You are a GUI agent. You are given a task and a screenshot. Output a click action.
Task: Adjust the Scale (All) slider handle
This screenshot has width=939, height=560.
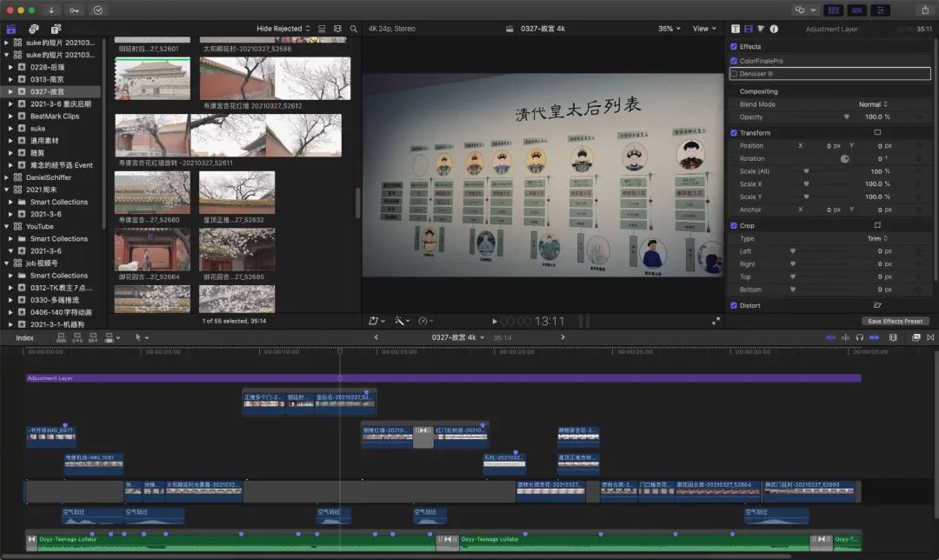tap(806, 171)
